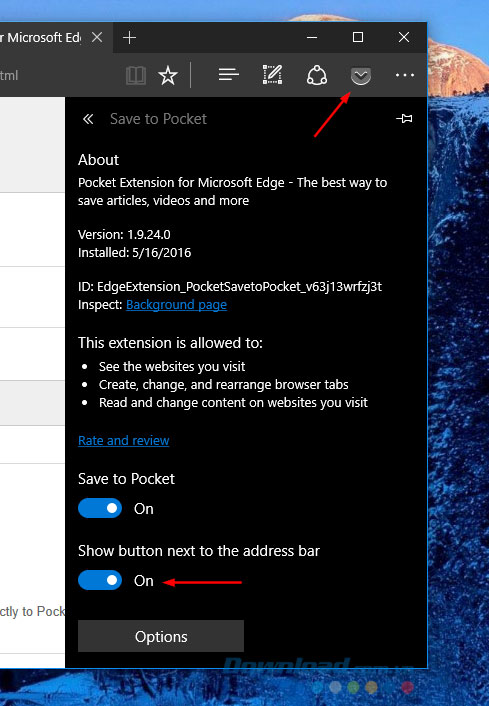489x706 pixels.
Task: Close the Edge window
Action: [404, 37]
